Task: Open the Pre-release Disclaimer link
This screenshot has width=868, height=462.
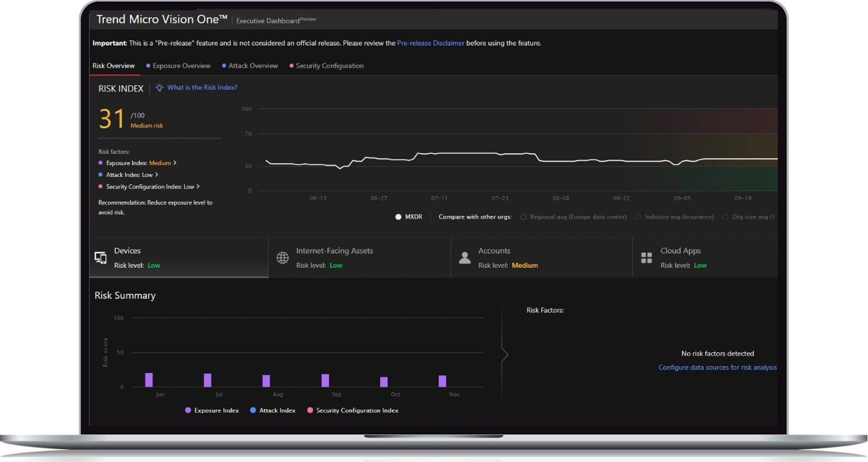Action: pos(431,44)
